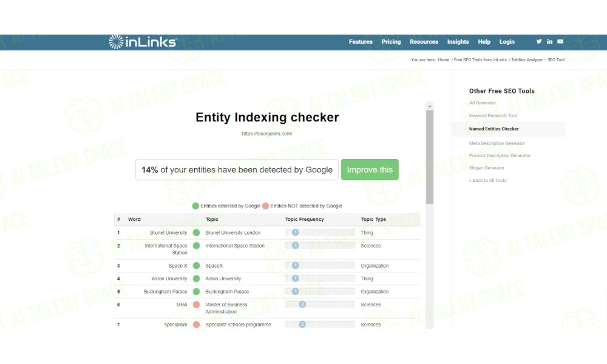Screen dimensions: 607x364
Task: Go to Home in breadcrumb
Action: [x=443, y=60]
